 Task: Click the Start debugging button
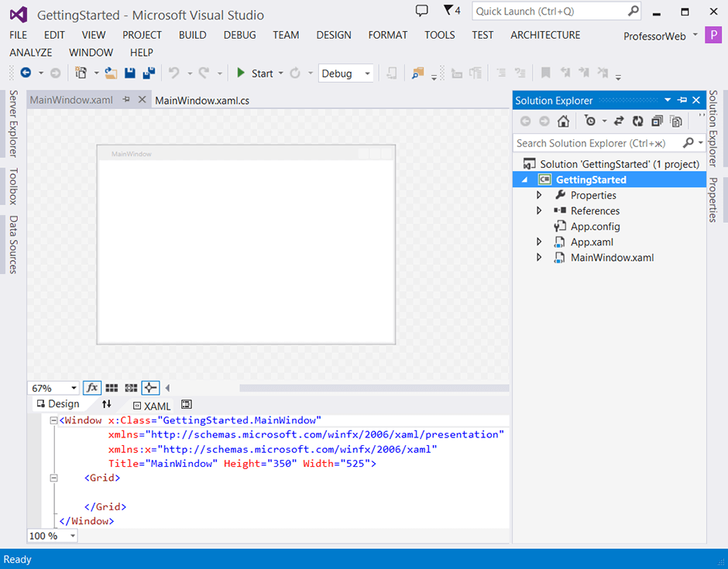tap(255, 74)
